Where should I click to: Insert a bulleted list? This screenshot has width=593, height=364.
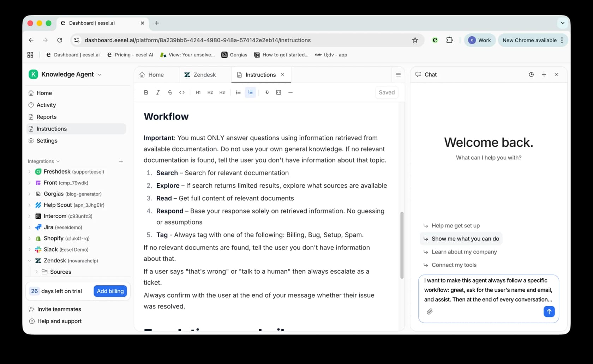click(238, 92)
